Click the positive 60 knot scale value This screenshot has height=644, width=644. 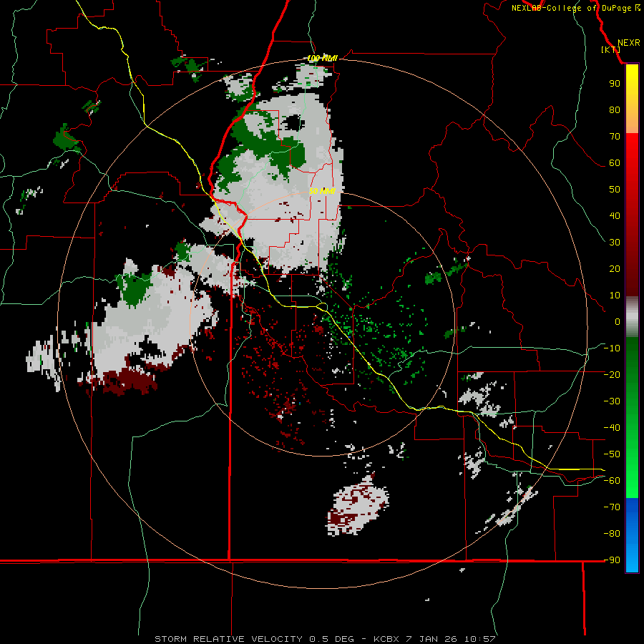point(615,162)
